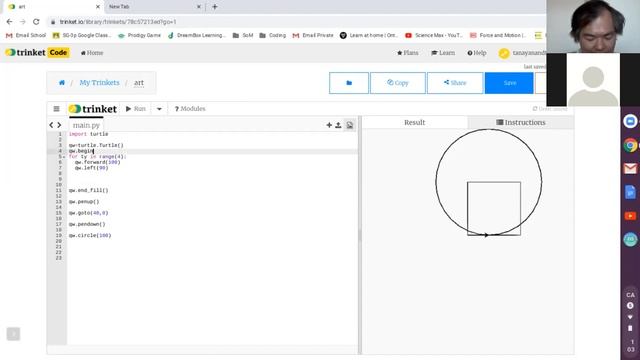
Task: Open the Plans menu item
Action: (x=407, y=53)
